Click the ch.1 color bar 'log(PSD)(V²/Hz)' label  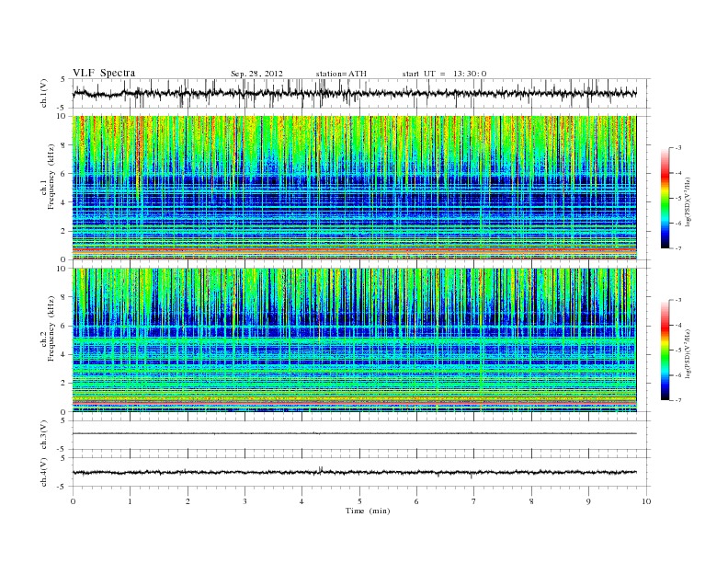(x=688, y=202)
